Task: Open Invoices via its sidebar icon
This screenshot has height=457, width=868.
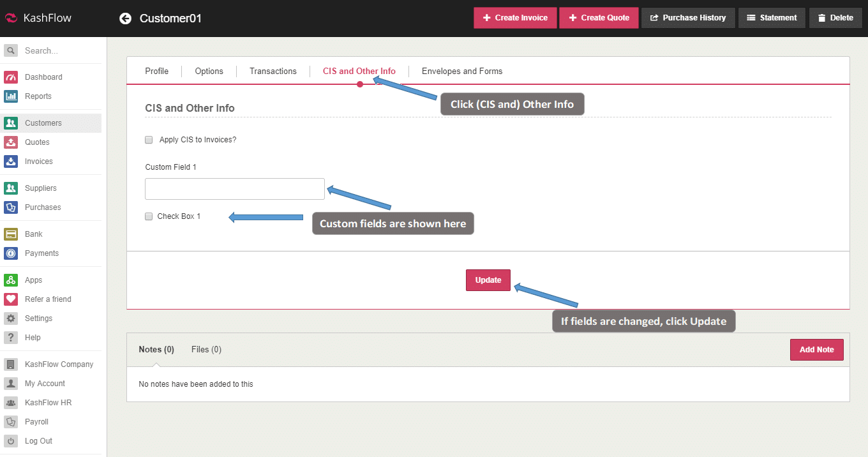Action: coord(11,161)
